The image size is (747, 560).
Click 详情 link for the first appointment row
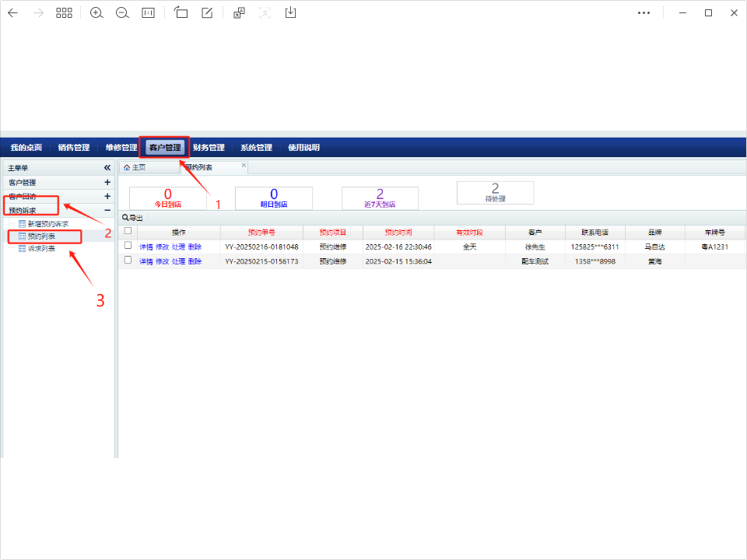point(146,247)
